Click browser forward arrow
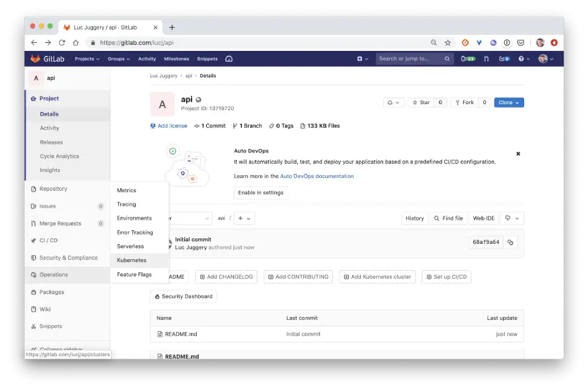 48,43
